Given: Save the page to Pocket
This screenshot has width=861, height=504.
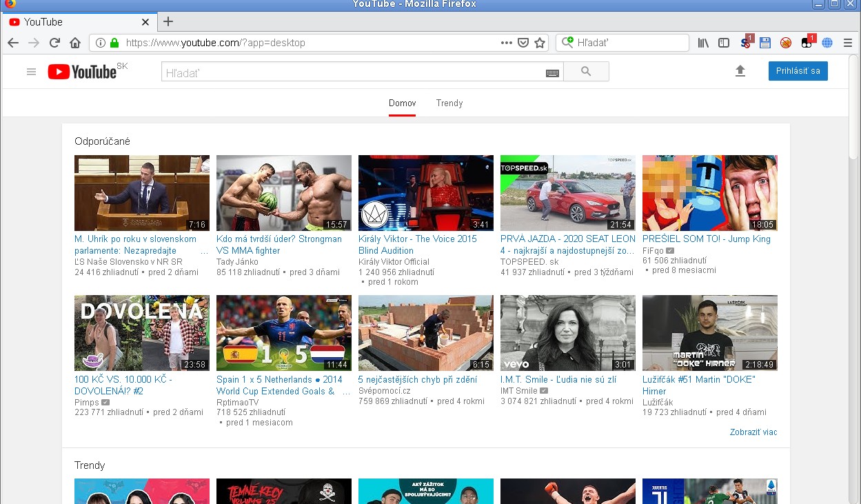Looking at the screenshot, I should pos(523,43).
